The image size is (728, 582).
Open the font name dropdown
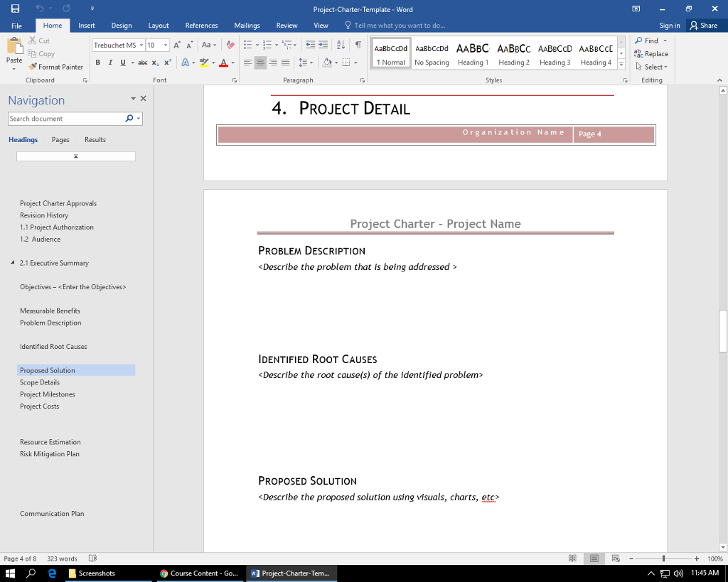tap(141, 45)
